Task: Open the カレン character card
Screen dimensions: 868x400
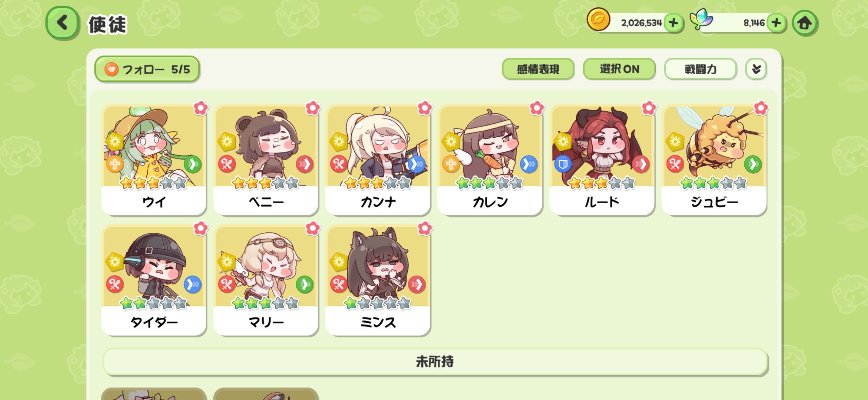Action: click(490, 160)
